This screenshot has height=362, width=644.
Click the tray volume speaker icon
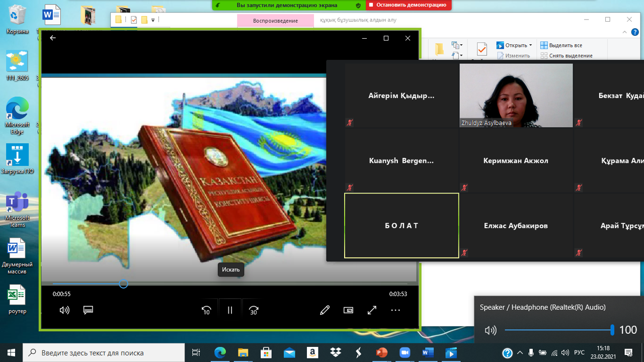[565, 353]
